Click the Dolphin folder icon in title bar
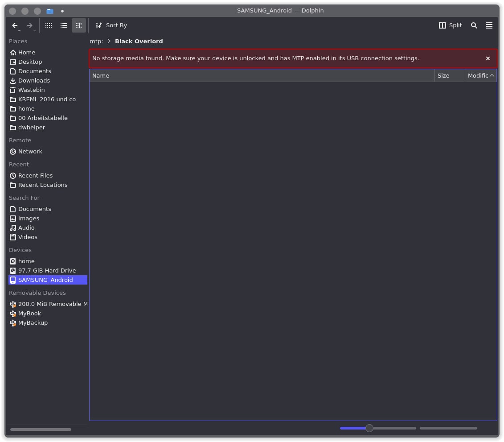 pos(50,11)
